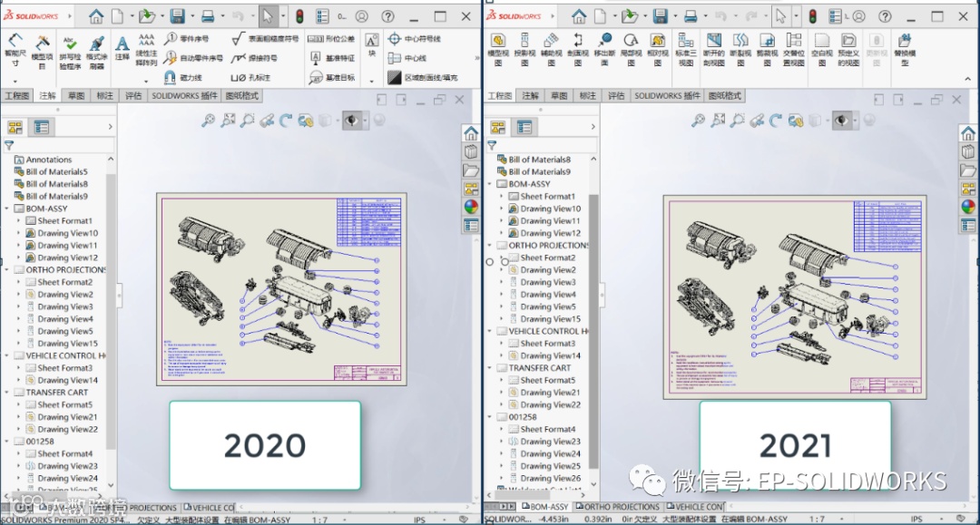The width and height of the screenshot is (980, 525).
Task: Click the Save icon in 2020 window
Action: [178, 16]
